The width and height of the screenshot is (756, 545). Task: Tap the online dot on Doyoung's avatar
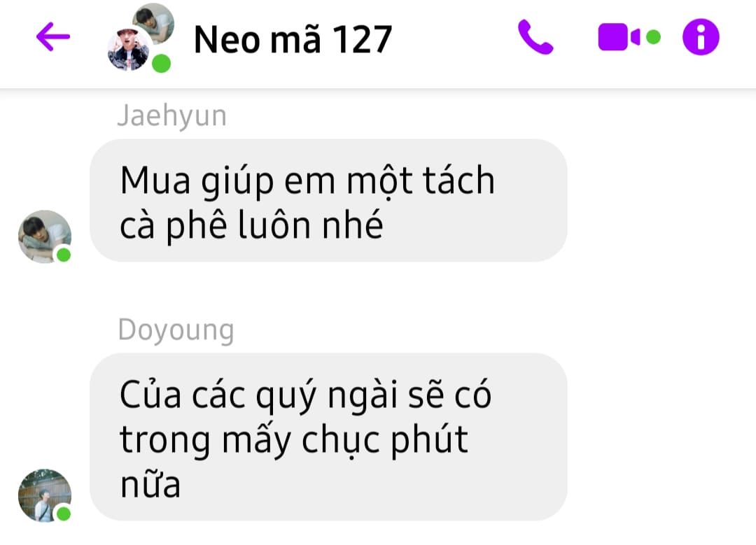64,514
